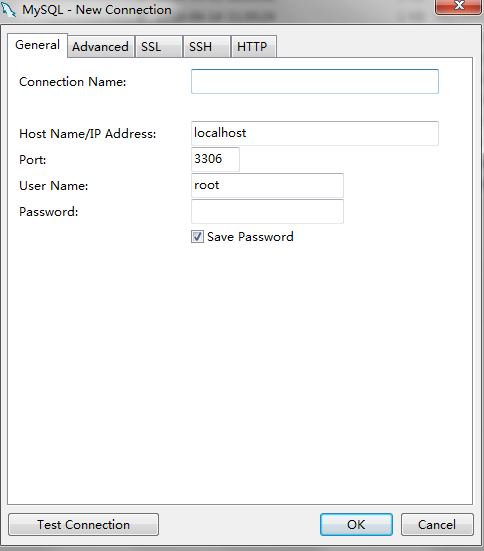The width and height of the screenshot is (484, 551).
Task: Show the HTTP tab settings
Action: coord(253,46)
